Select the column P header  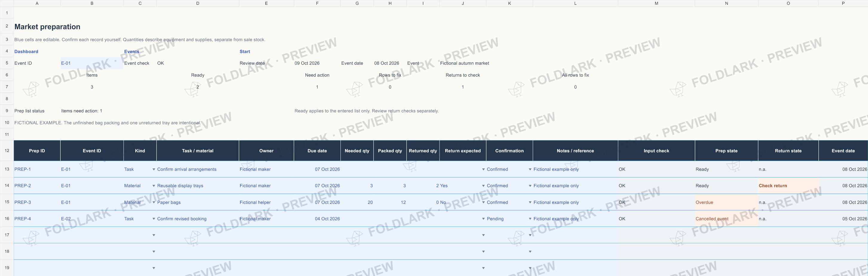click(843, 3)
